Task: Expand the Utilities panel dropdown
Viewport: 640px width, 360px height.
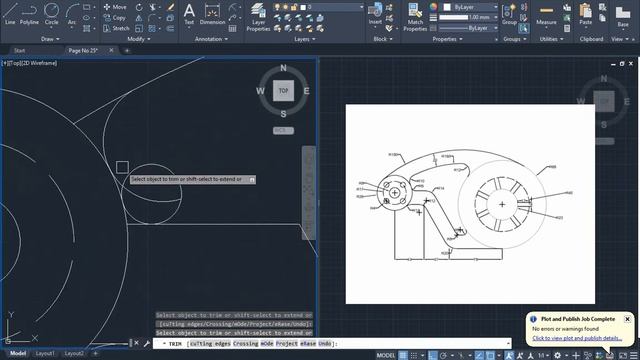Action: [551, 39]
